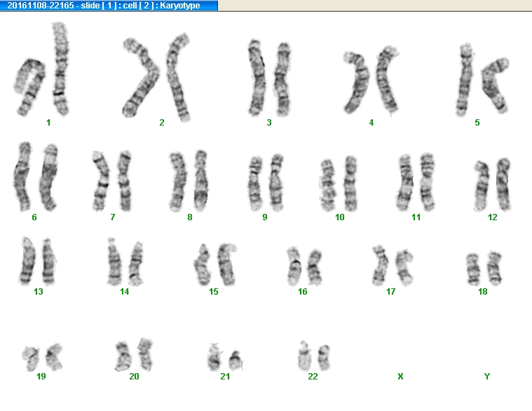The image size is (532, 411).
Task: Click the green label '1'
Action: pos(48,123)
